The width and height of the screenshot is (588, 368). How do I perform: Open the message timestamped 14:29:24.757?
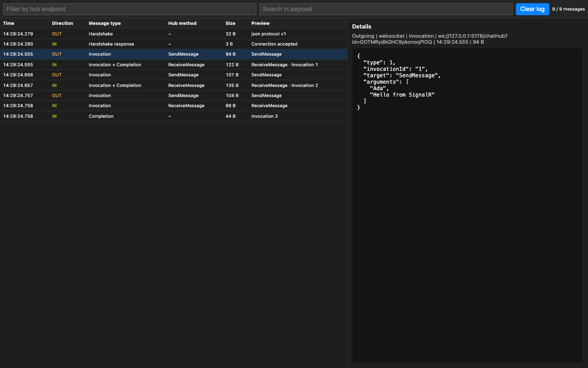(18, 96)
